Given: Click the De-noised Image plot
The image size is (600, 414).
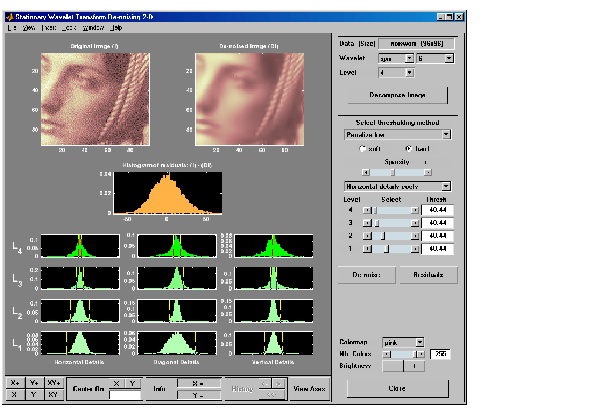Looking at the screenshot, I should (x=249, y=99).
